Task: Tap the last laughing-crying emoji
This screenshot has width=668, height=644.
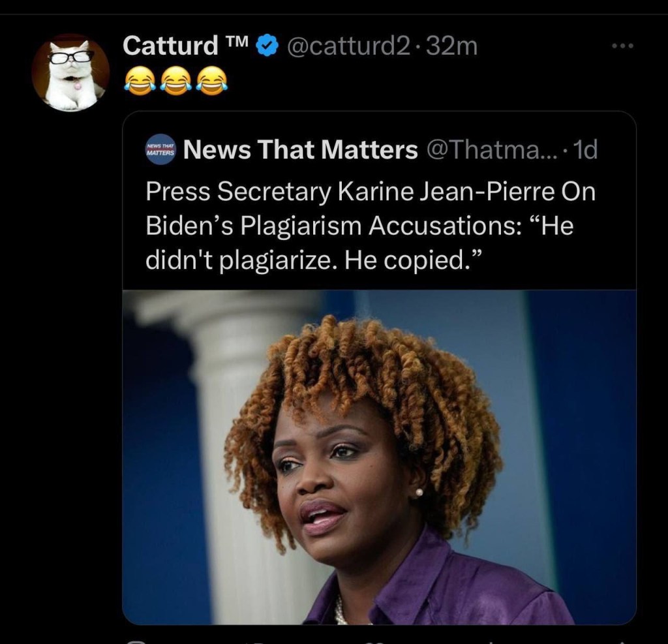Action: 212,81
